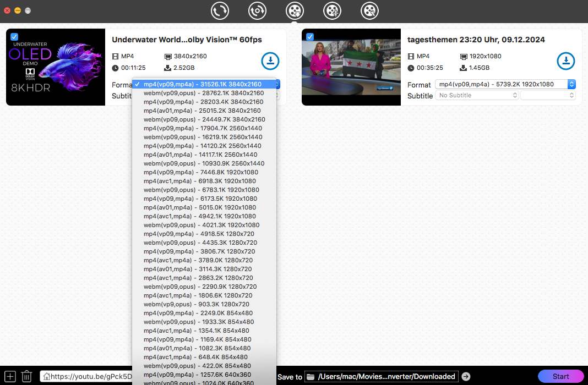Choose webm(vp09,opus) 422.0K 854x480 format
This screenshot has width=588, height=385.
204,366
